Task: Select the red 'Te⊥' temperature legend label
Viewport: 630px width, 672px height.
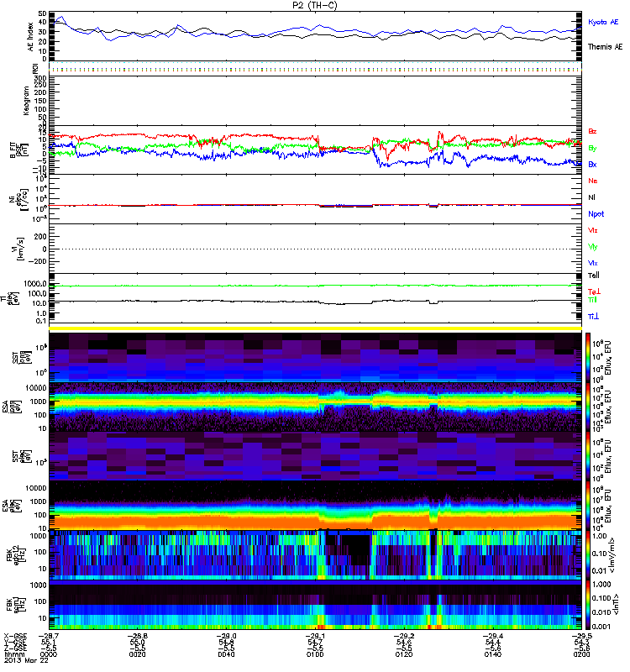Action: point(594,291)
